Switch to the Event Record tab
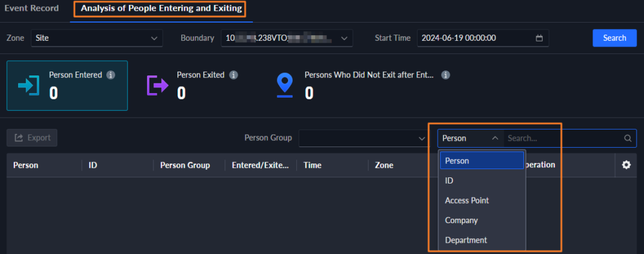Image resolution: width=644 pixels, height=254 pixels. tap(31, 9)
